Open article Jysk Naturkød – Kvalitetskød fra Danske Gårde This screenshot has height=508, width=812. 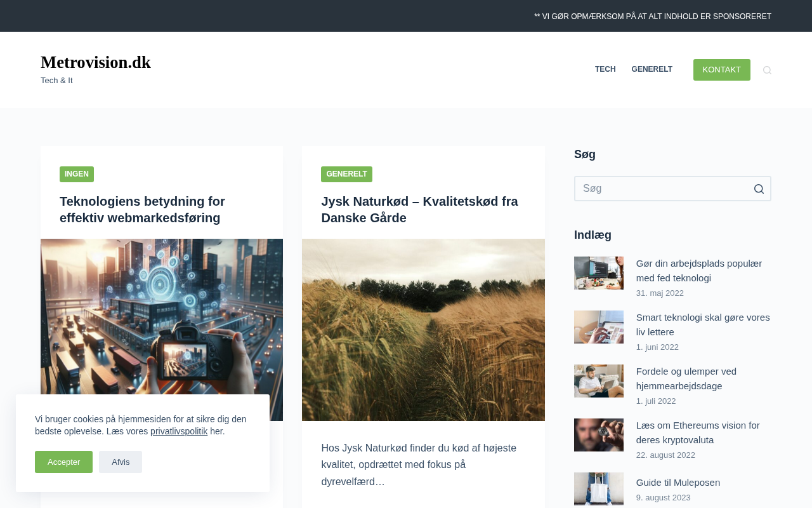[x=419, y=210]
